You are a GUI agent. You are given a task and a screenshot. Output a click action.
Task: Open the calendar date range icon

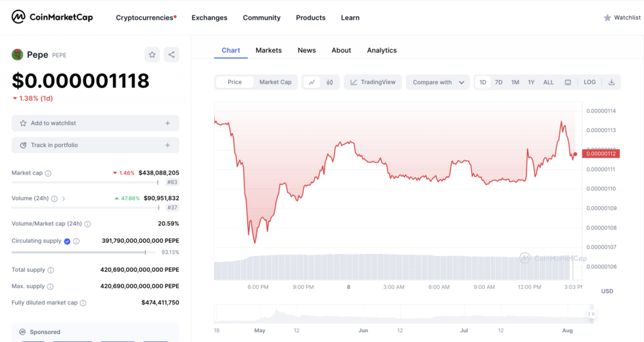[x=568, y=82]
